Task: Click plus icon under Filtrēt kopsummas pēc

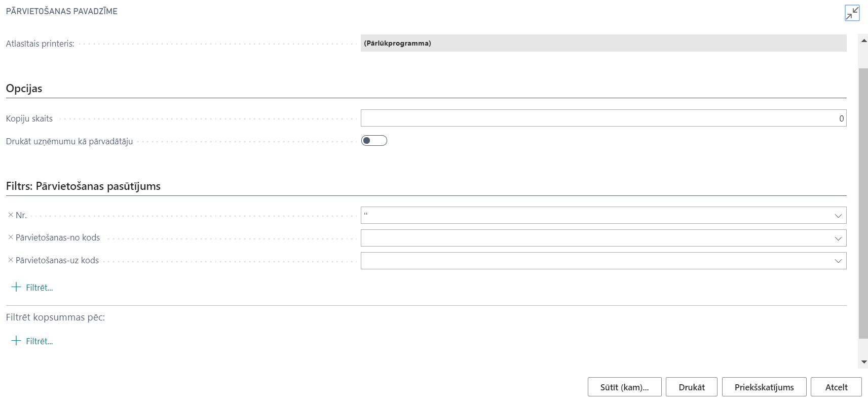Action: coord(16,341)
